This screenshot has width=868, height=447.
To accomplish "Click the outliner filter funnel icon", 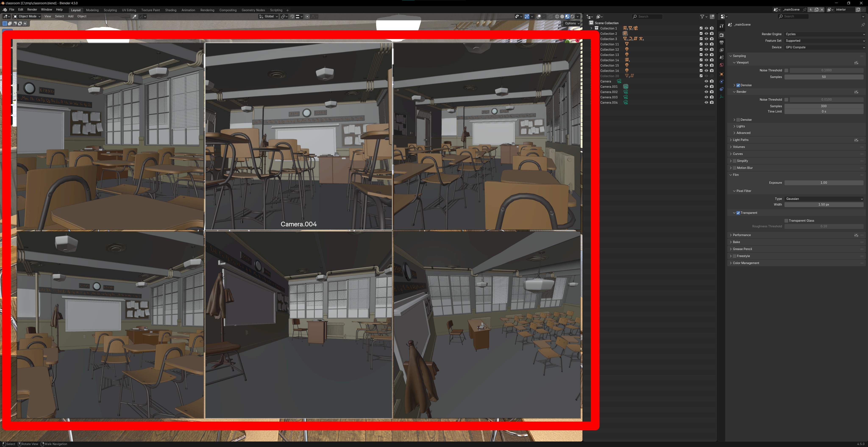I will coord(702,17).
